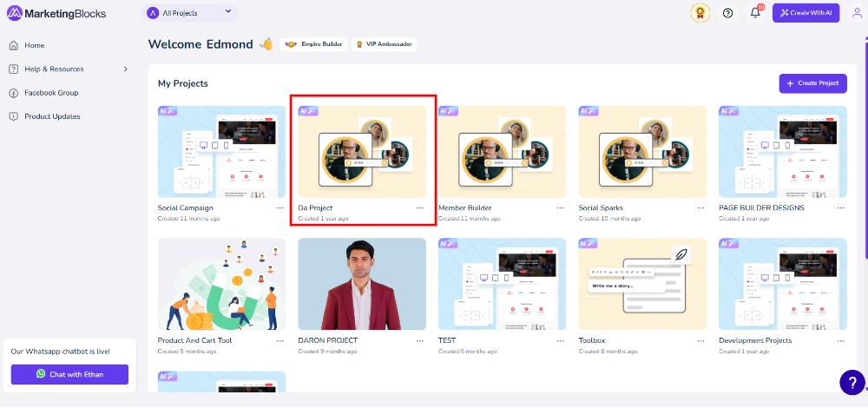This screenshot has width=868, height=408.
Task: Open three-dot menu for Member Builder
Action: pos(561,208)
